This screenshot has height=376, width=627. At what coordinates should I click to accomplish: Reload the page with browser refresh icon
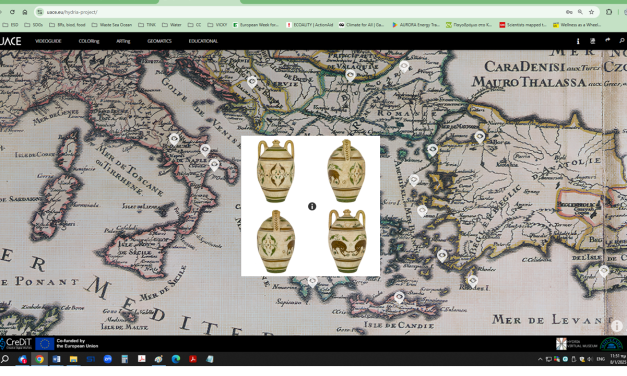coord(12,12)
